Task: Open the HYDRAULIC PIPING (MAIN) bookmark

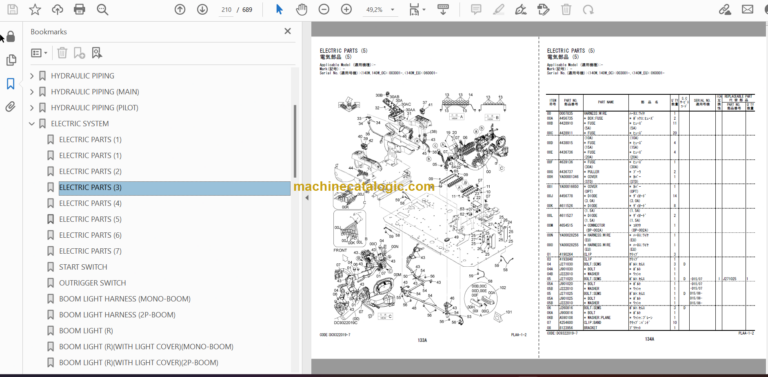Action: (x=95, y=92)
